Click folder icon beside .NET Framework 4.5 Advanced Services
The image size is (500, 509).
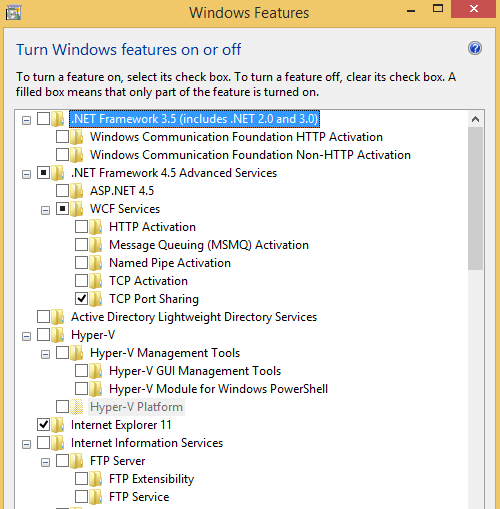coord(58,173)
